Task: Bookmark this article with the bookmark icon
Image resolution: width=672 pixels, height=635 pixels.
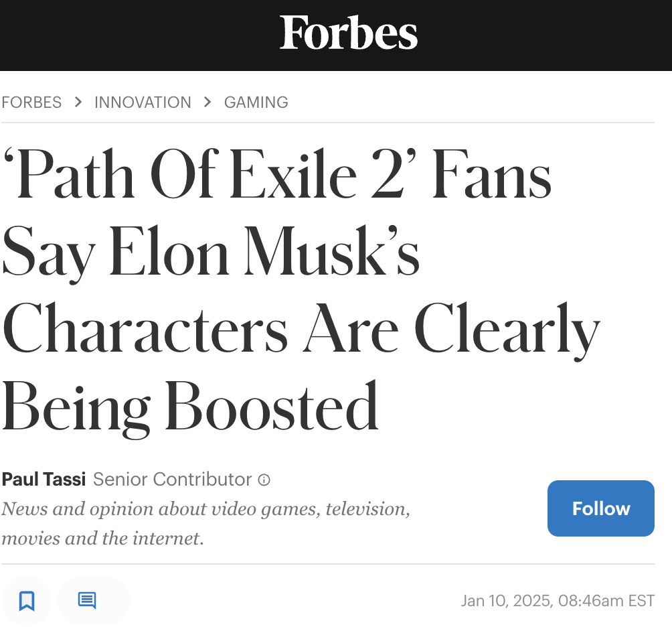Action: (27, 600)
